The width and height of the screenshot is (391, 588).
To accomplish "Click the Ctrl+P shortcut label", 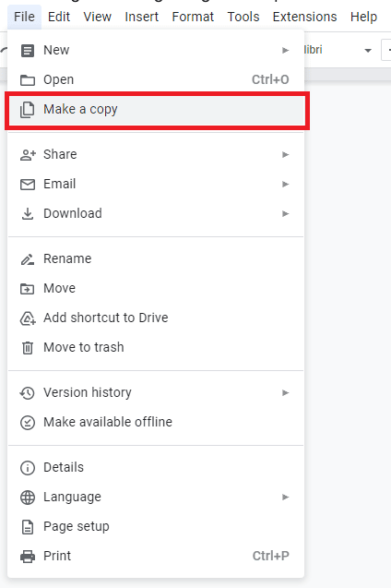I will pos(271,556).
